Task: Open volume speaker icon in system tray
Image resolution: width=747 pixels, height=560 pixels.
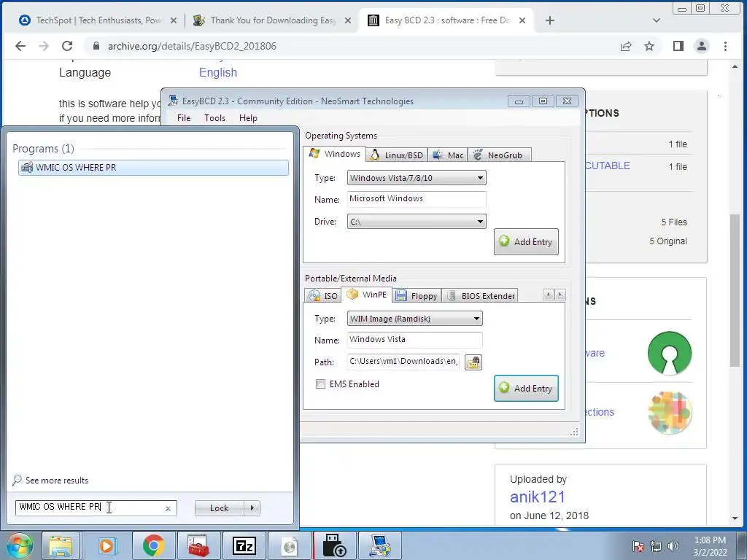Action: [x=673, y=545]
